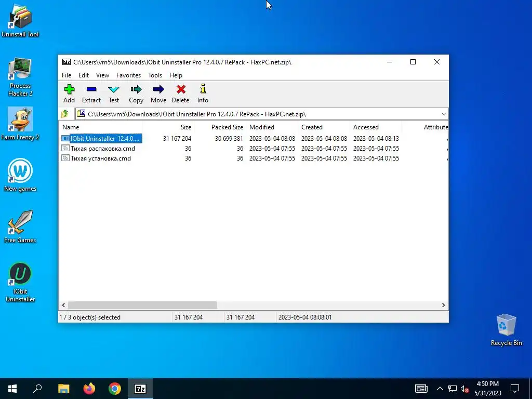This screenshot has width=532, height=399.
Task: Select IObit Uninstaller desktop icon
Action: point(20,282)
